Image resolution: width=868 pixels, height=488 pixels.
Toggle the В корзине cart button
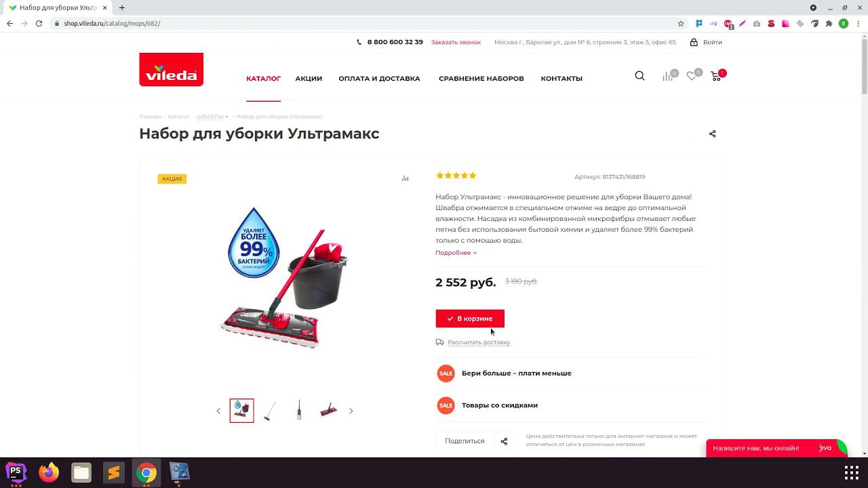click(470, 319)
